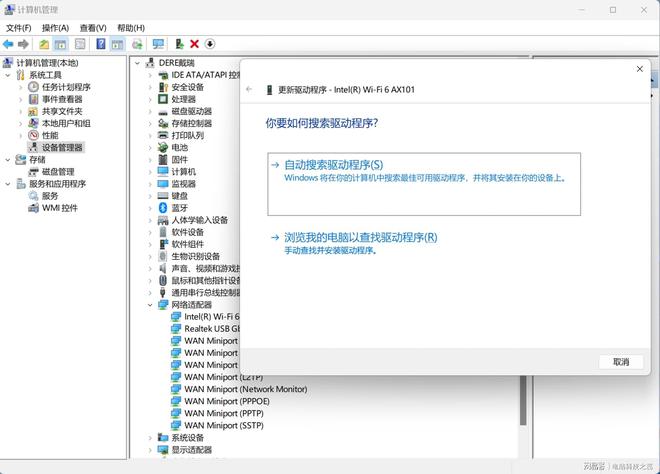This screenshot has width=660, height=474.
Task: Select the Biometric devices (生物识别设备) category
Action: [x=195, y=256]
